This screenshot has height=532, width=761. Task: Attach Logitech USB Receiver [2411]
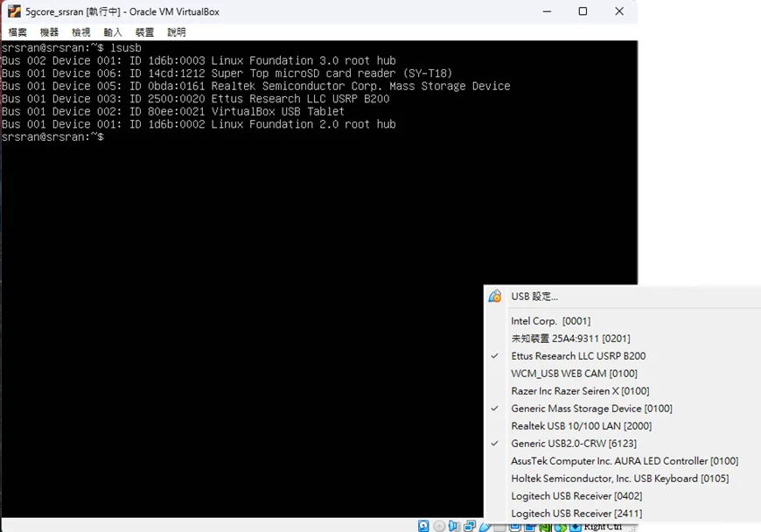coord(623,513)
